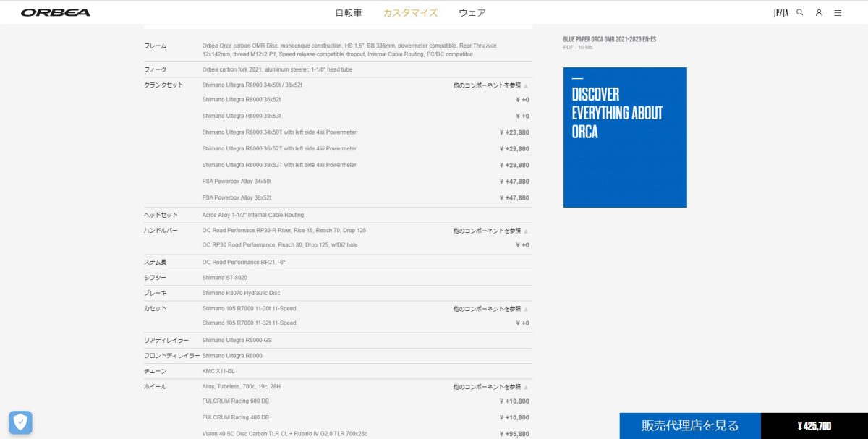Click the Orbea logo
Screen dimensions: 868x439
[56, 13]
